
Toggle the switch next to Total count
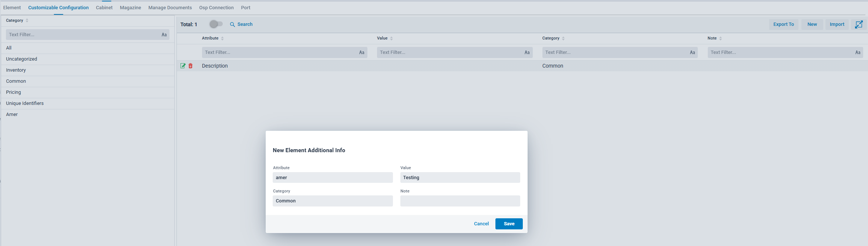click(216, 24)
